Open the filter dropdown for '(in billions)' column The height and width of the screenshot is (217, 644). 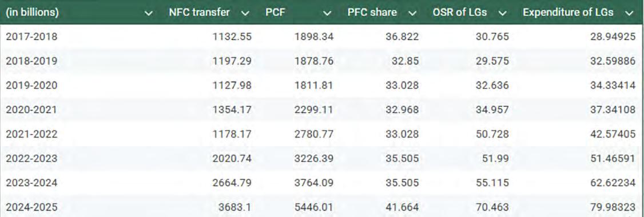149,13
